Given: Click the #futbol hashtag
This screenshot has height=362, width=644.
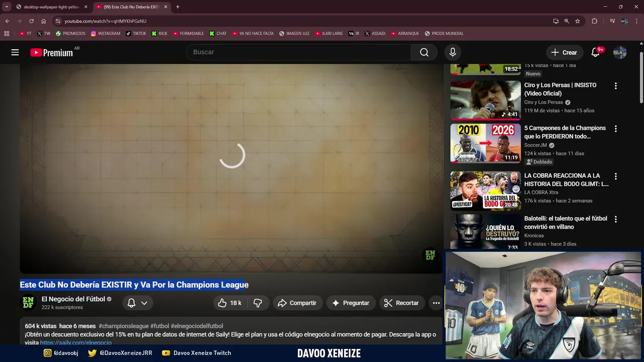Looking at the screenshot, I should pyautogui.click(x=159, y=326).
